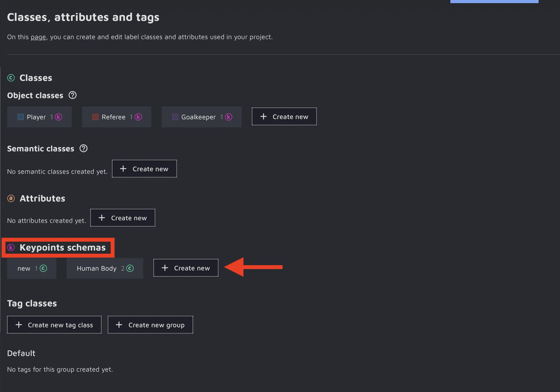Click the purple Keypoints schemas section icon
560x392 pixels.
(x=11, y=247)
